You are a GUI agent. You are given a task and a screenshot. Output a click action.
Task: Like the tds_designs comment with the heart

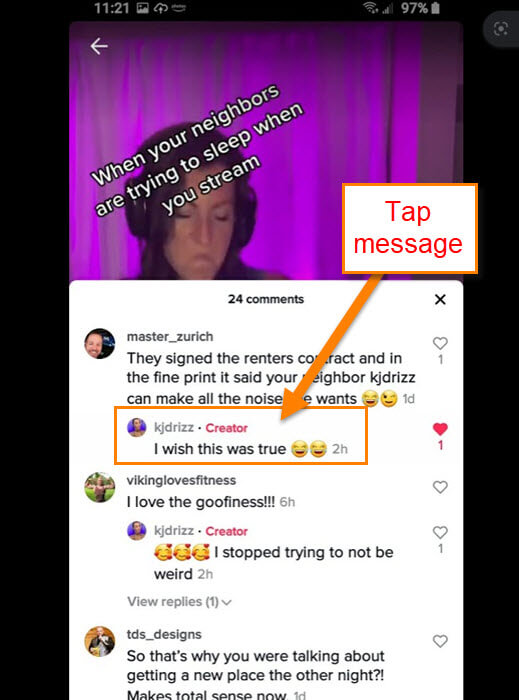pyautogui.click(x=440, y=642)
